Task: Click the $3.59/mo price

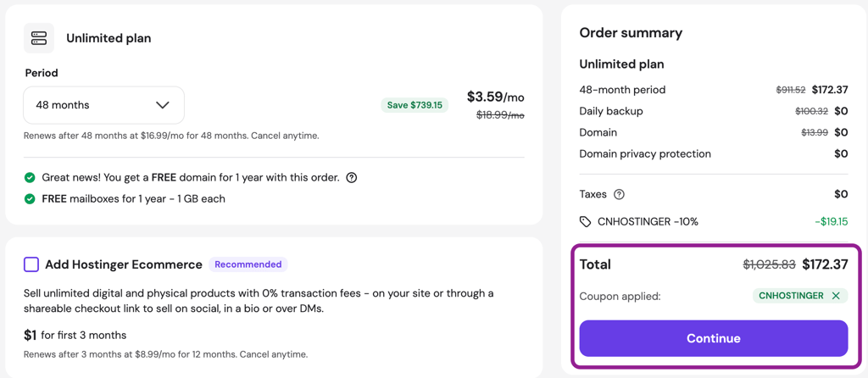Action: pyautogui.click(x=495, y=97)
